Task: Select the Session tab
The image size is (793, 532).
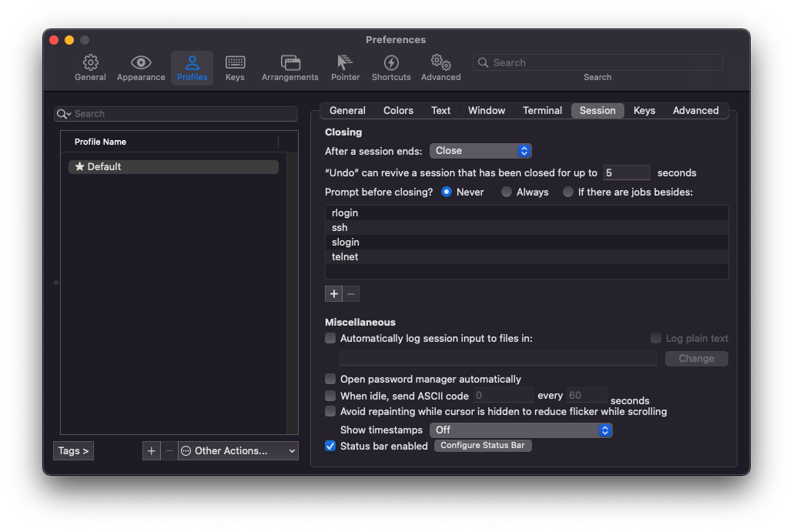Action: 597,111
